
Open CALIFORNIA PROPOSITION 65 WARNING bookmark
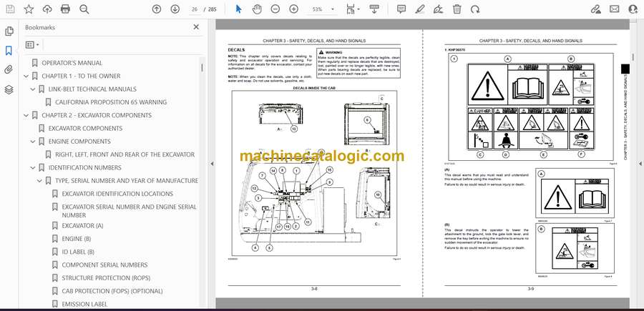point(111,102)
